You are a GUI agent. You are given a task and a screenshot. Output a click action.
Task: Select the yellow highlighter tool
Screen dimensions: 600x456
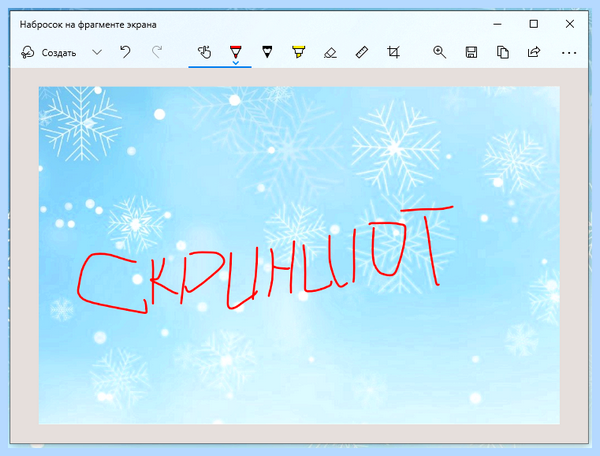(298, 52)
